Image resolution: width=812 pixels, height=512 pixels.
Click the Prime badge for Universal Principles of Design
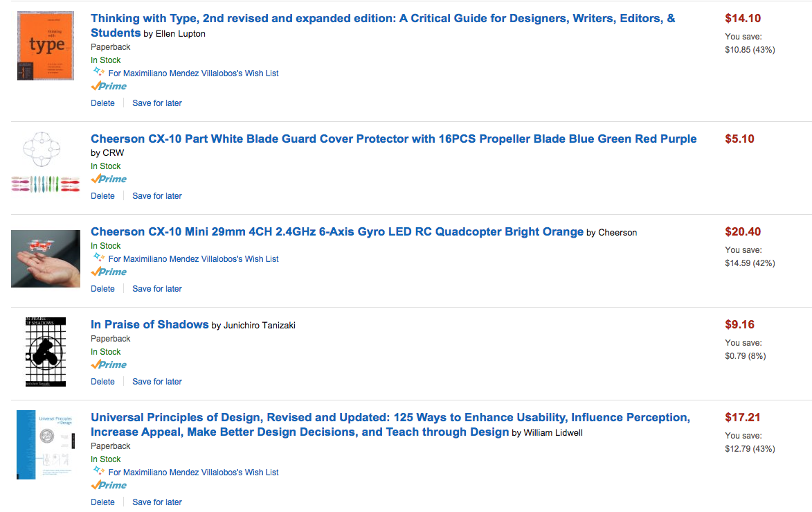pos(109,486)
